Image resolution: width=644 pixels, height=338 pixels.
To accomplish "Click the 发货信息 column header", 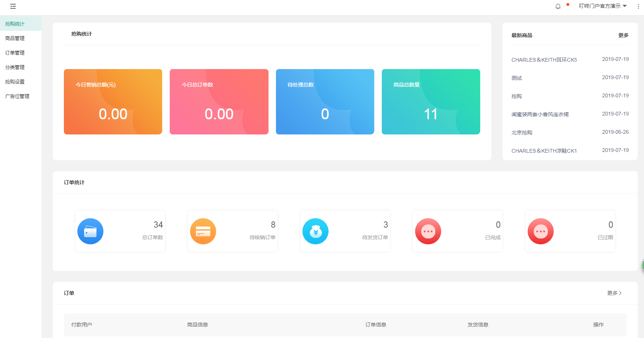I will (478, 325).
